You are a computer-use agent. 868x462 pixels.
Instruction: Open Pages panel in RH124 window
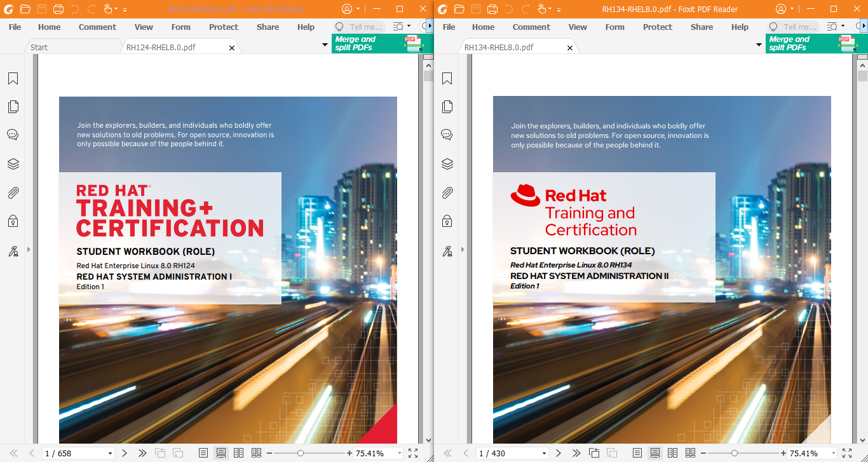[x=13, y=106]
